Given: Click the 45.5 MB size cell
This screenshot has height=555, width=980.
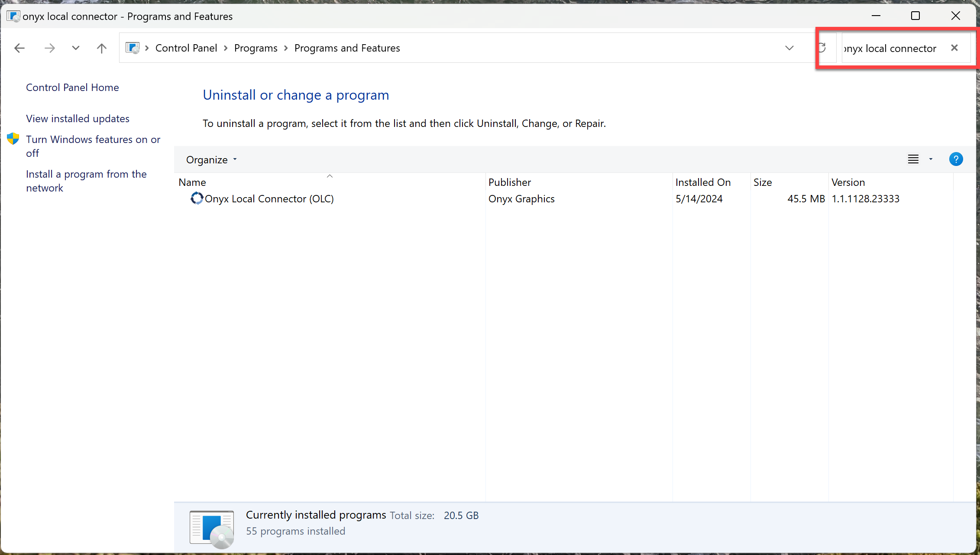Looking at the screenshot, I should click(x=806, y=199).
